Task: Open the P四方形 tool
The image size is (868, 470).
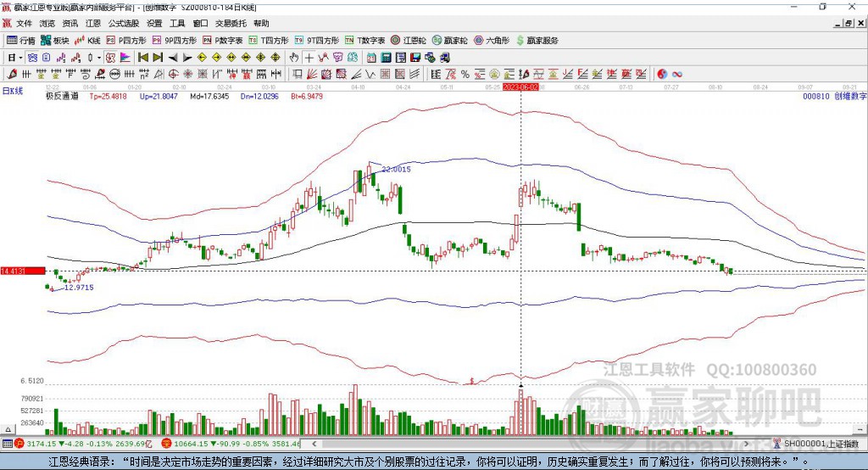Action: coord(126,41)
